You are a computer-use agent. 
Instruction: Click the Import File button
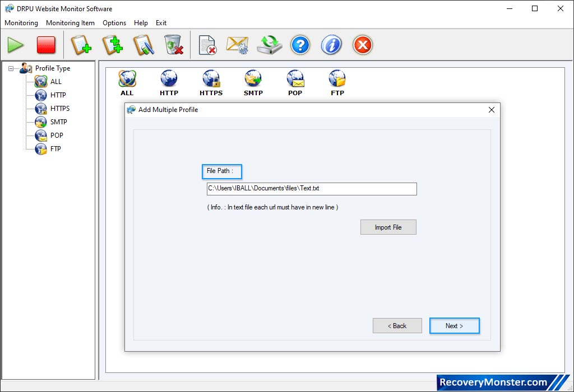coord(388,227)
